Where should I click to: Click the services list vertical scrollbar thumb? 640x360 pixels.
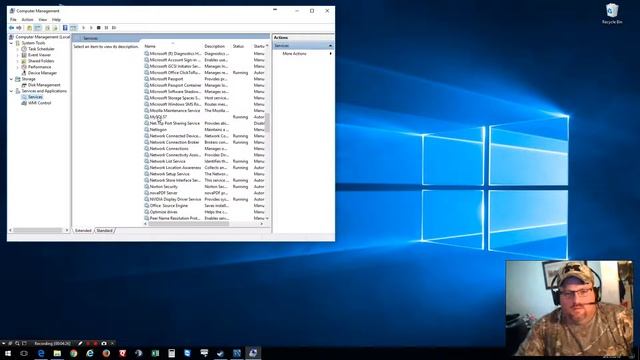267,122
